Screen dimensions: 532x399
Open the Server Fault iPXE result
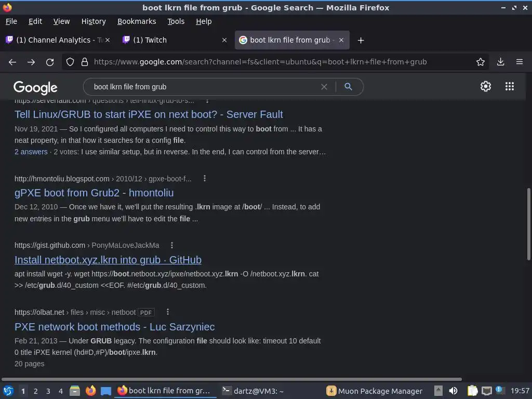149,114
